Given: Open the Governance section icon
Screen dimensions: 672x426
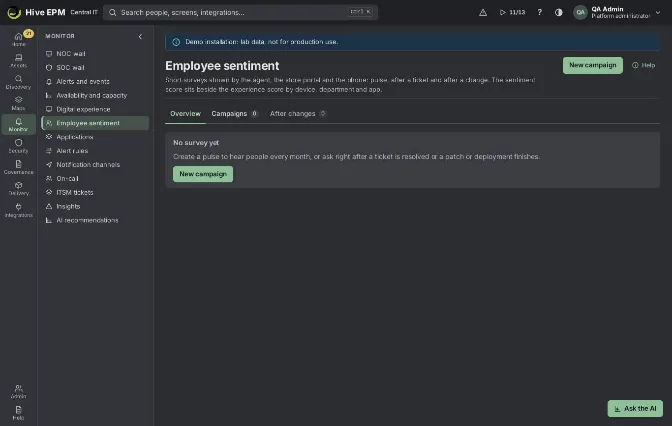Looking at the screenshot, I should tap(18, 167).
